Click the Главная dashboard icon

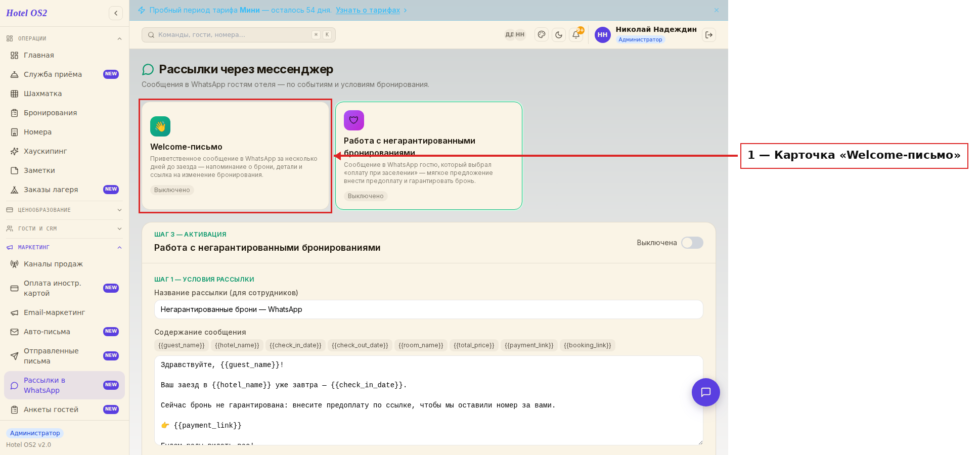[x=14, y=55]
